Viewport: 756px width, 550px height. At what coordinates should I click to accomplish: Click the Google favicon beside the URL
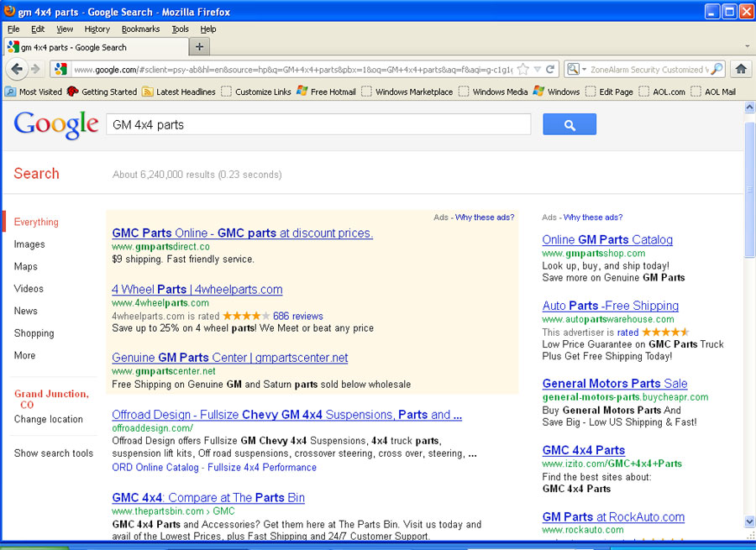pyautogui.click(x=60, y=70)
